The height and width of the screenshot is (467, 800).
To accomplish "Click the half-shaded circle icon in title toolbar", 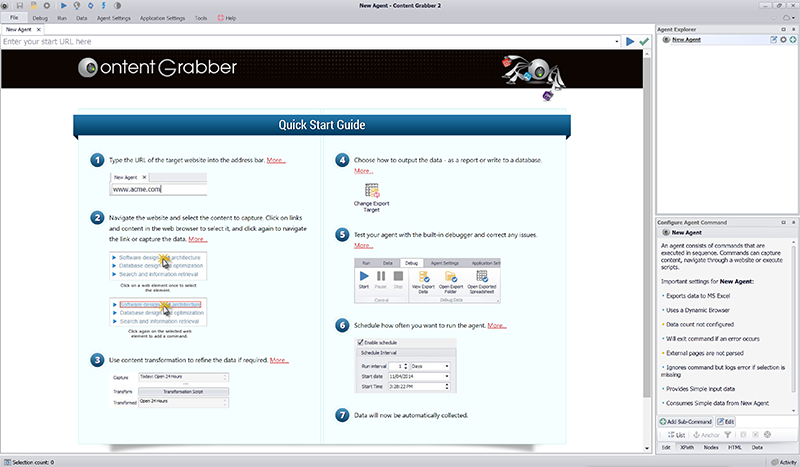I will pyautogui.click(x=117, y=6).
